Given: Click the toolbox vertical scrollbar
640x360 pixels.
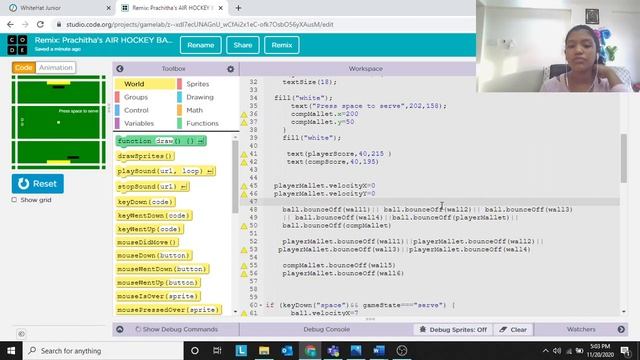Looking at the screenshot, I should 235,177.
